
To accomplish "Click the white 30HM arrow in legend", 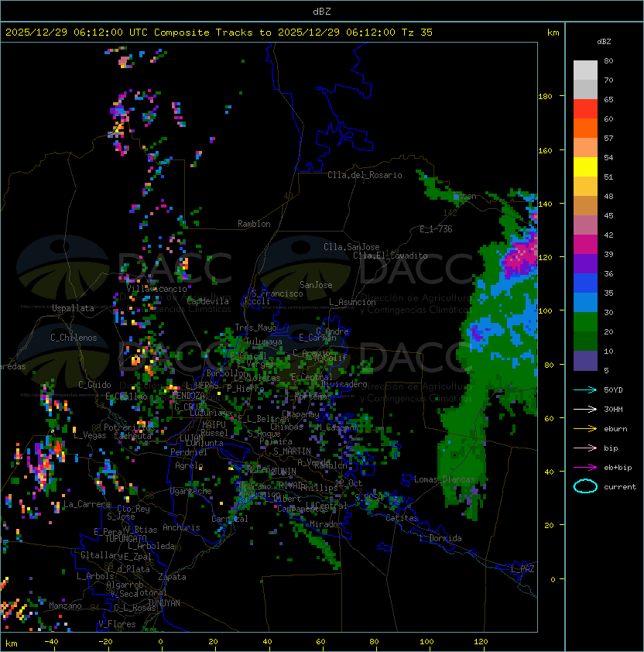I will [585, 409].
